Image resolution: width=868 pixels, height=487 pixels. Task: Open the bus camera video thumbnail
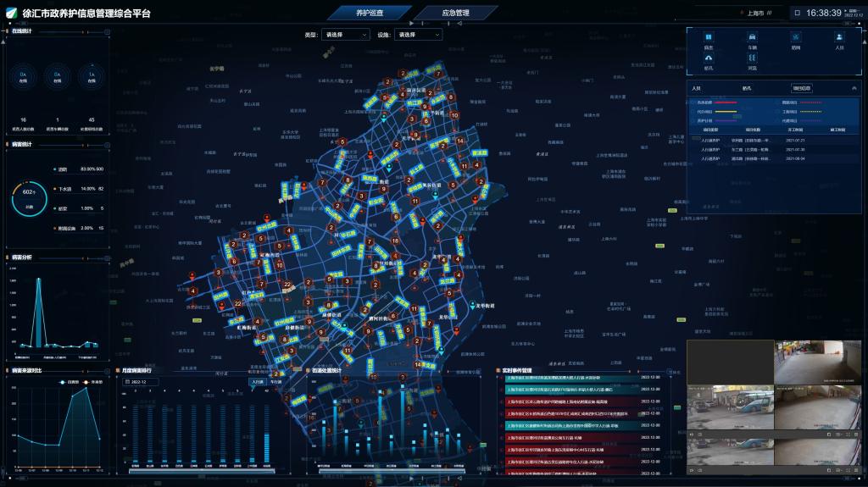tap(730, 407)
